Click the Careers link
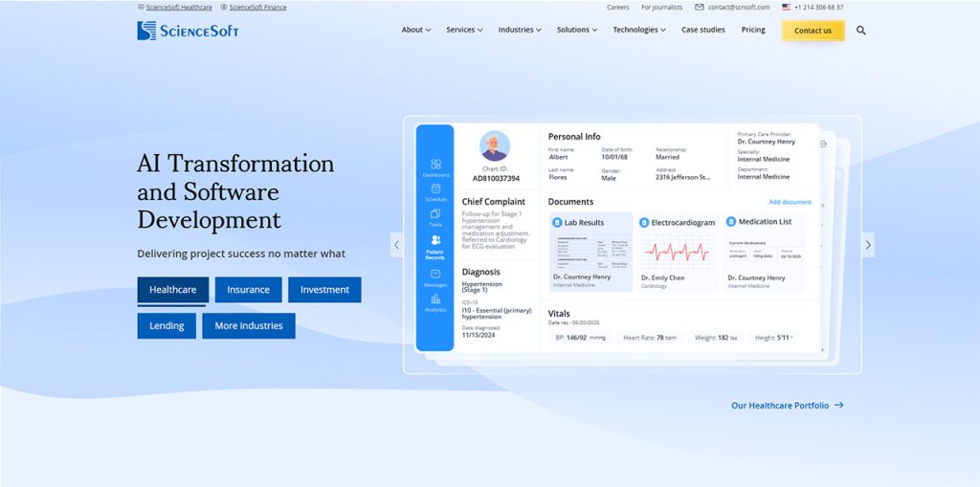 point(618,8)
